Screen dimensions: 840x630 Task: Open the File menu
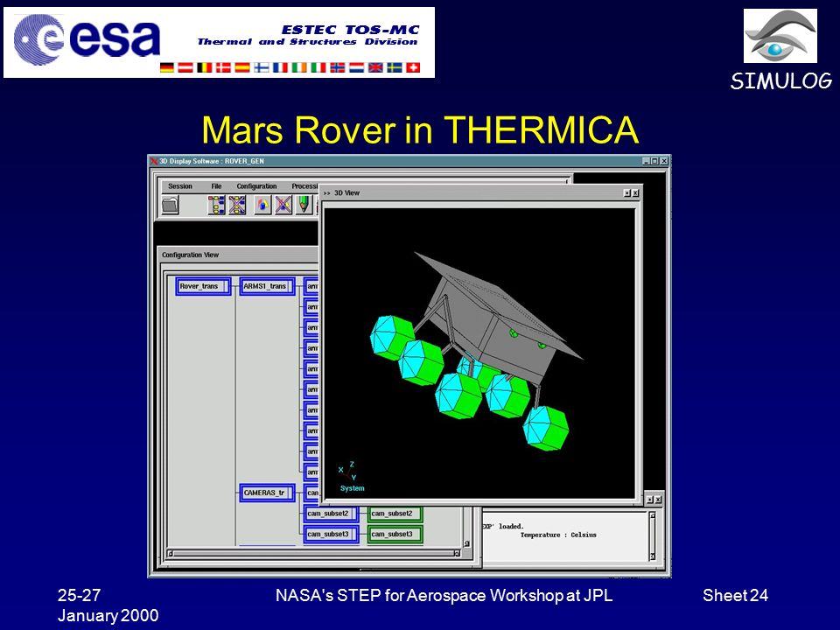coord(216,186)
